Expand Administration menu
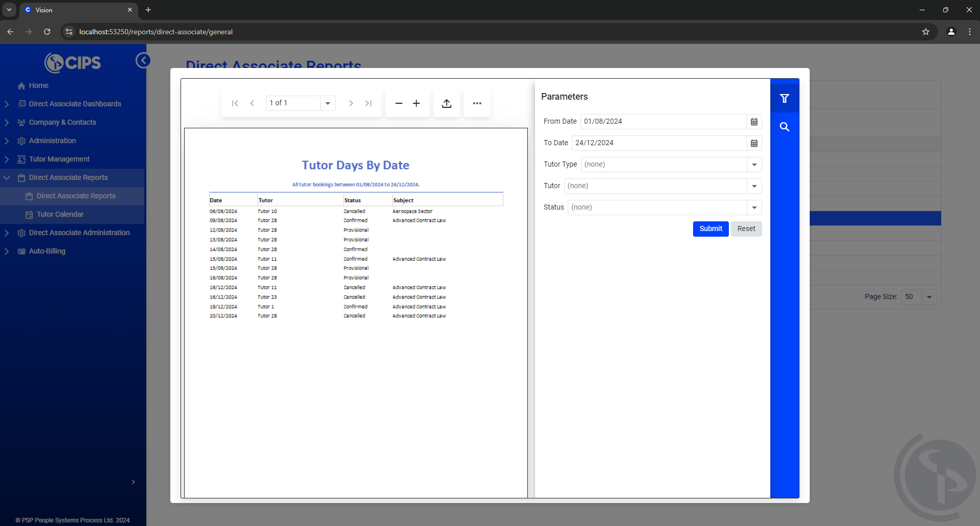The image size is (980, 526). [x=7, y=141]
